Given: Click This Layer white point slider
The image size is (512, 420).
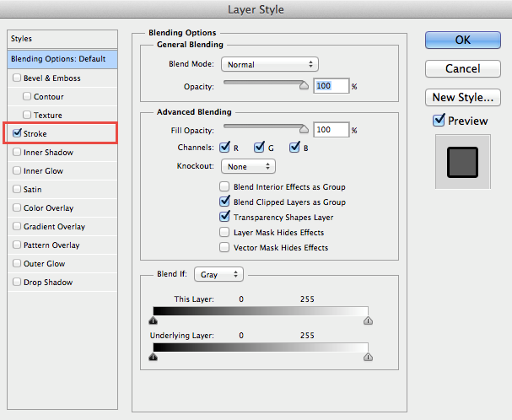Looking at the screenshot, I should click(368, 320).
